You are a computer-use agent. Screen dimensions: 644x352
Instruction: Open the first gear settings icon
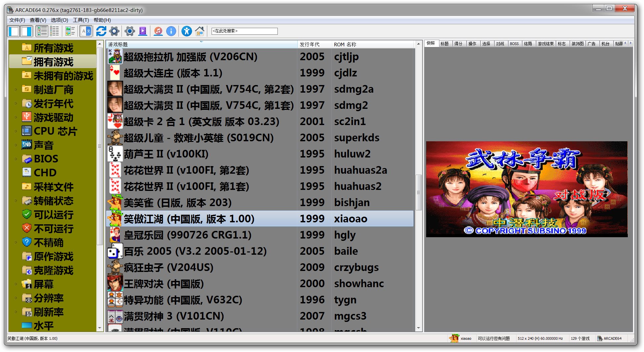pyautogui.click(x=114, y=31)
